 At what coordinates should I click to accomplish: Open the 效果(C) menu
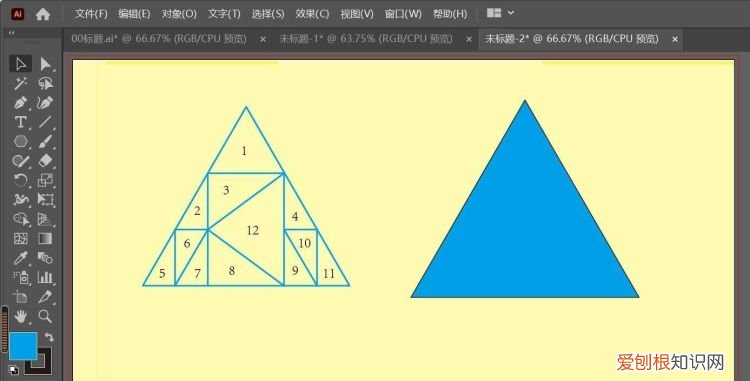pyautogui.click(x=312, y=14)
